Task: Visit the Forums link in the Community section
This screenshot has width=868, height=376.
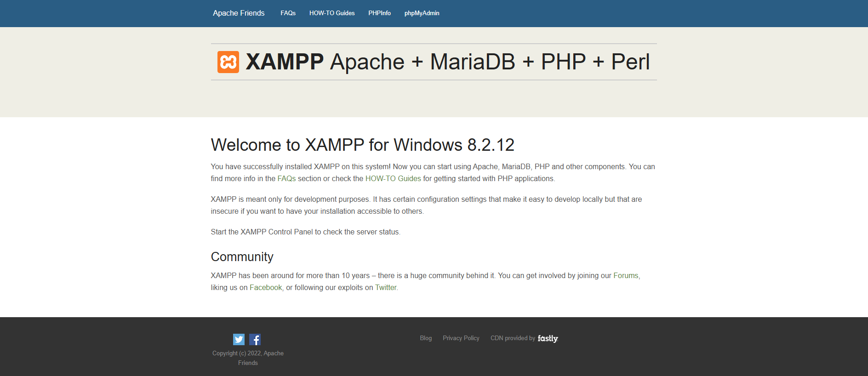Action: click(626, 275)
